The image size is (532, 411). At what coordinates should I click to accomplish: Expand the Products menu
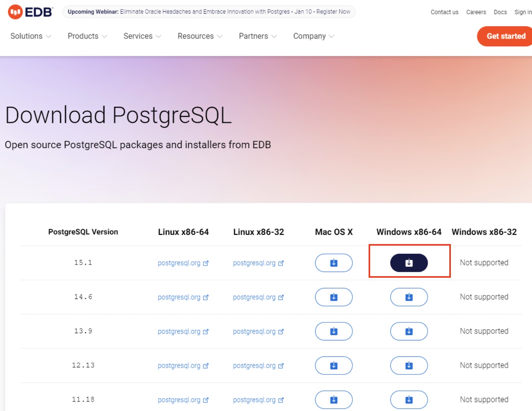click(x=88, y=36)
